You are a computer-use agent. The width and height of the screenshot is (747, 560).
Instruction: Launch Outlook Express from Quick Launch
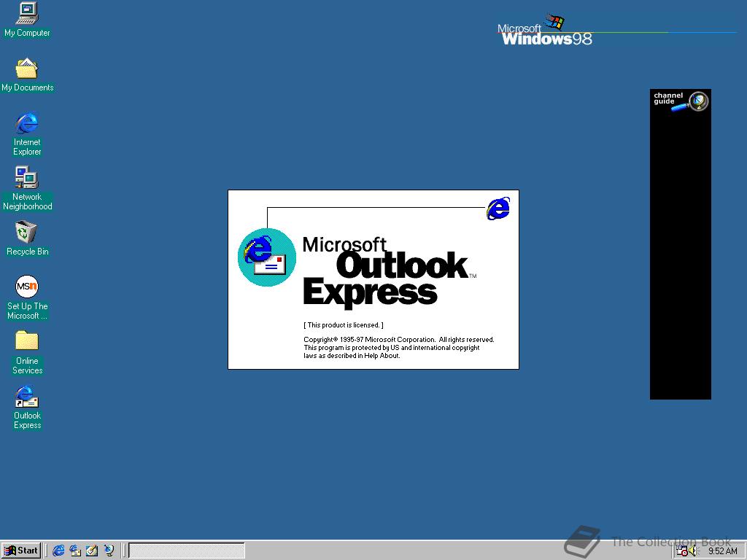(x=75, y=551)
